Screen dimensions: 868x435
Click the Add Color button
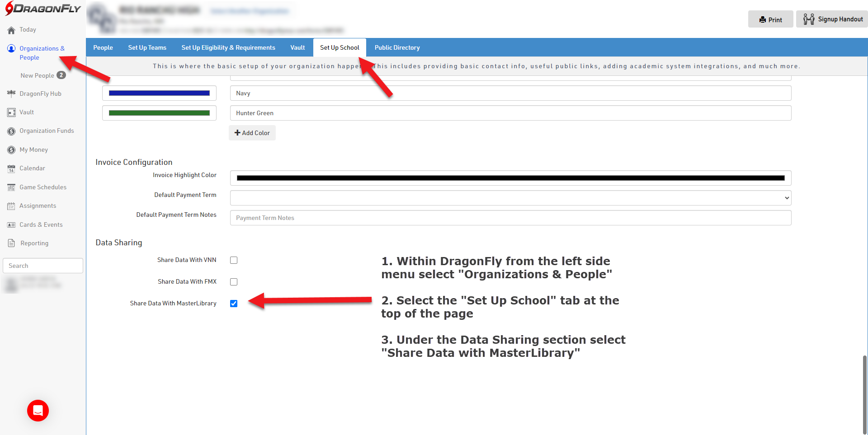pyautogui.click(x=252, y=133)
